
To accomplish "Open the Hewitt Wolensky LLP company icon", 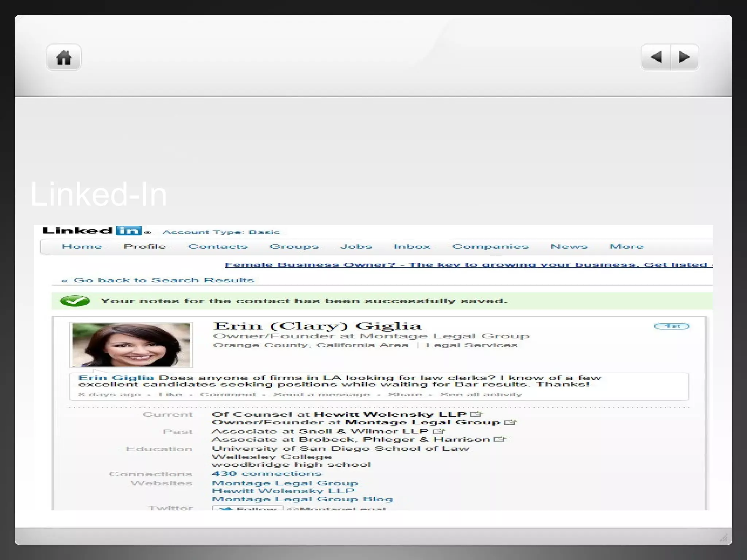I will tap(476, 414).
